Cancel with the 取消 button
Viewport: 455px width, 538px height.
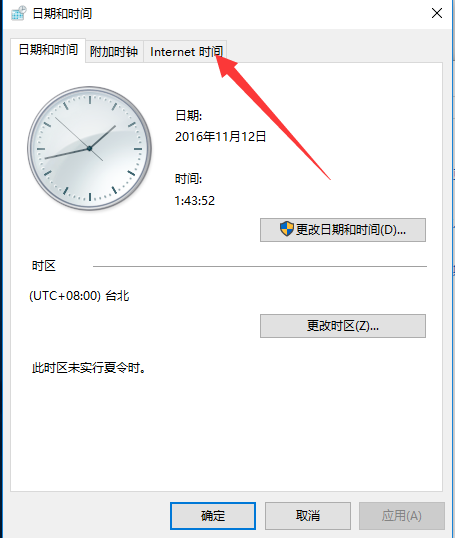(308, 516)
